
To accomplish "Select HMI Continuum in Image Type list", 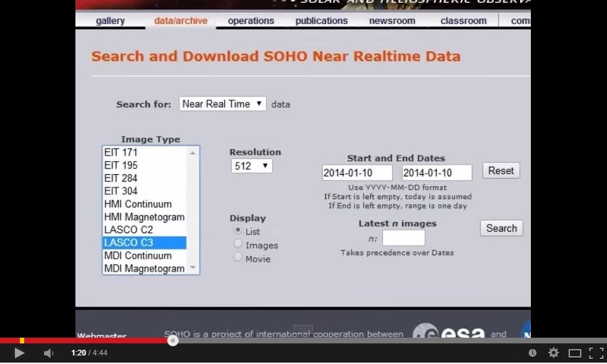I will pyautogui.click(x=144, y=204).
